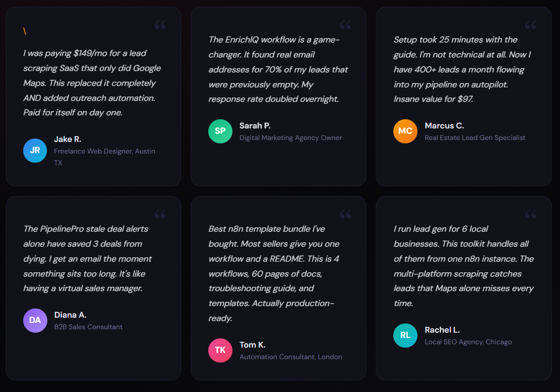The height and width of the screenshot is (392, 560).
Task: Click the quote mark icon in Rachel L.'s card
Action: pyautogui.click(x=531, y=214)
